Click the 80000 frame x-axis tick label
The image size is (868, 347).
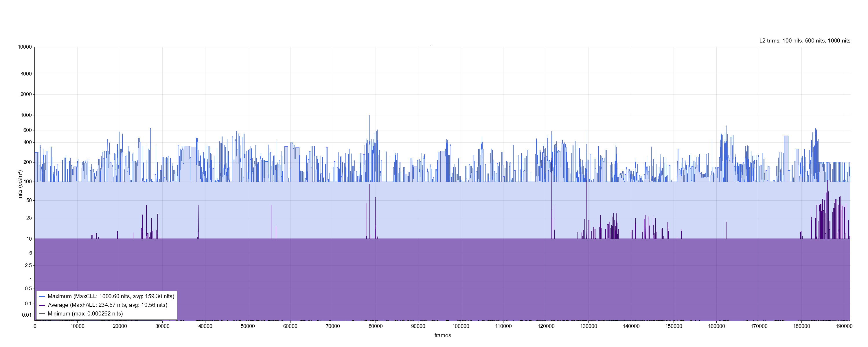pos(375,326)
